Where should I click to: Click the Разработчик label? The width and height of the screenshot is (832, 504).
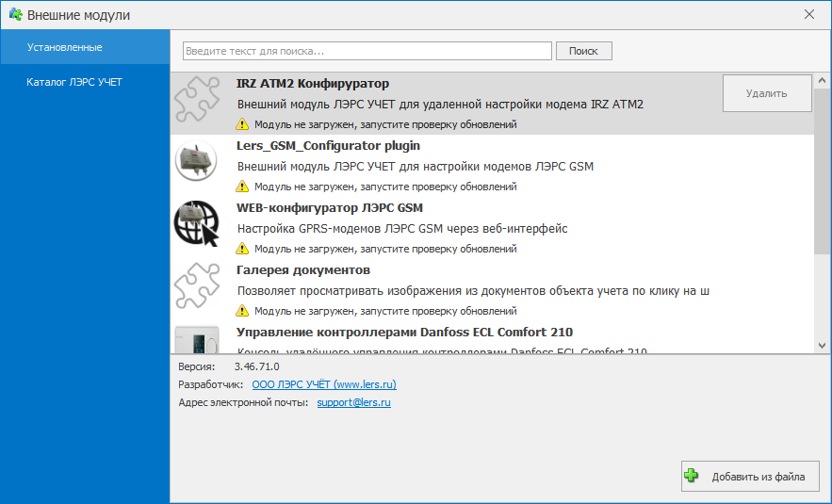point(211,384)
